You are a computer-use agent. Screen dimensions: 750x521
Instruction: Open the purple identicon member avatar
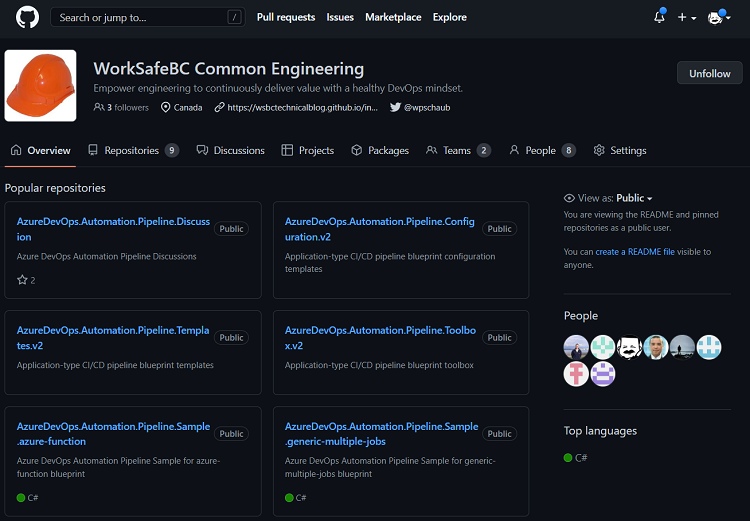(x=603, y=374)
